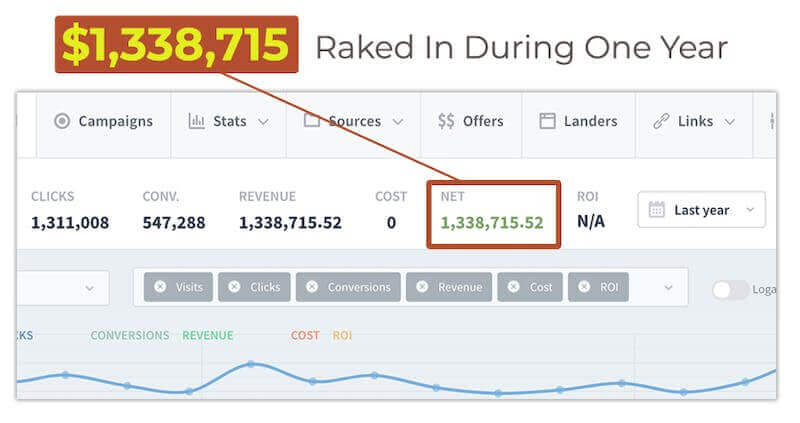Viewport: 800px width, 423px height.
Task: Click the calendar icon beside Last year
Action: click(657, 210)
